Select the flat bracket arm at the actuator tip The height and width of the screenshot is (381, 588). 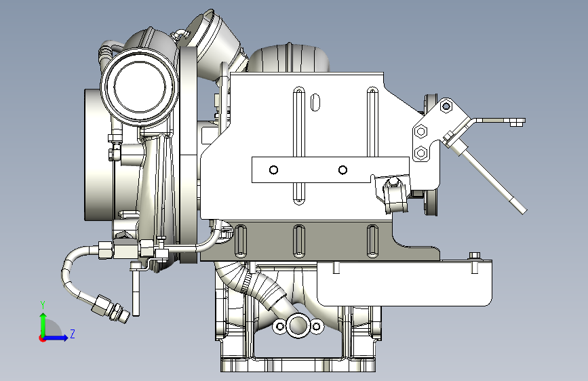[499, 121]
